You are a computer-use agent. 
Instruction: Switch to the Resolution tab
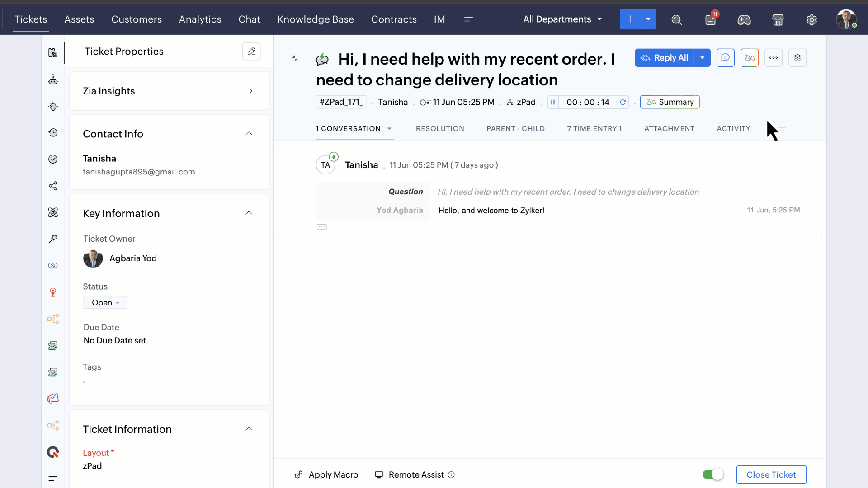point(439,128)
